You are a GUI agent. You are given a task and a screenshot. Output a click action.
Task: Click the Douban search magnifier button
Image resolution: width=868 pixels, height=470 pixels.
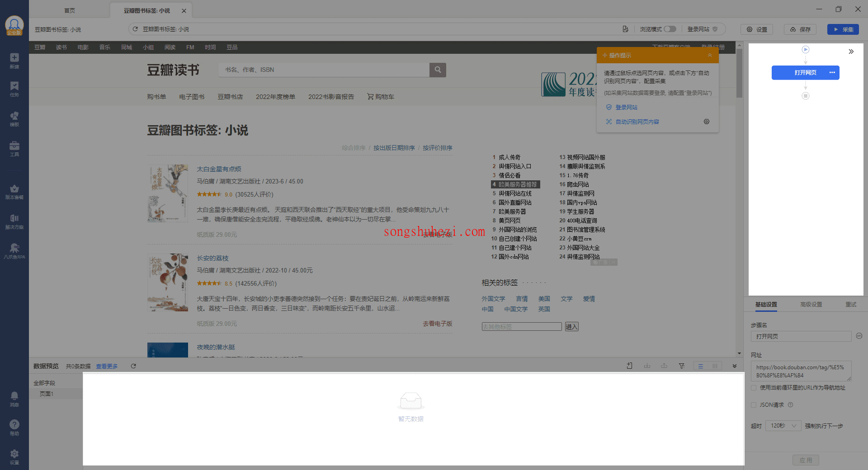point(438,70)
